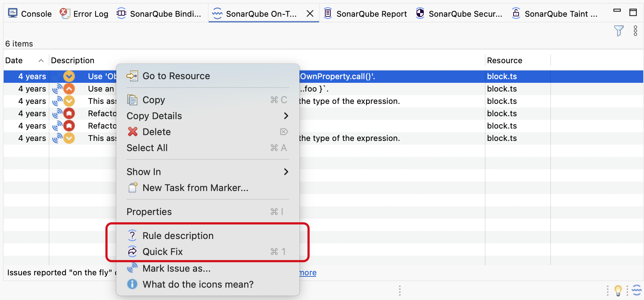Choose Select All in the menu

point(208,148)
